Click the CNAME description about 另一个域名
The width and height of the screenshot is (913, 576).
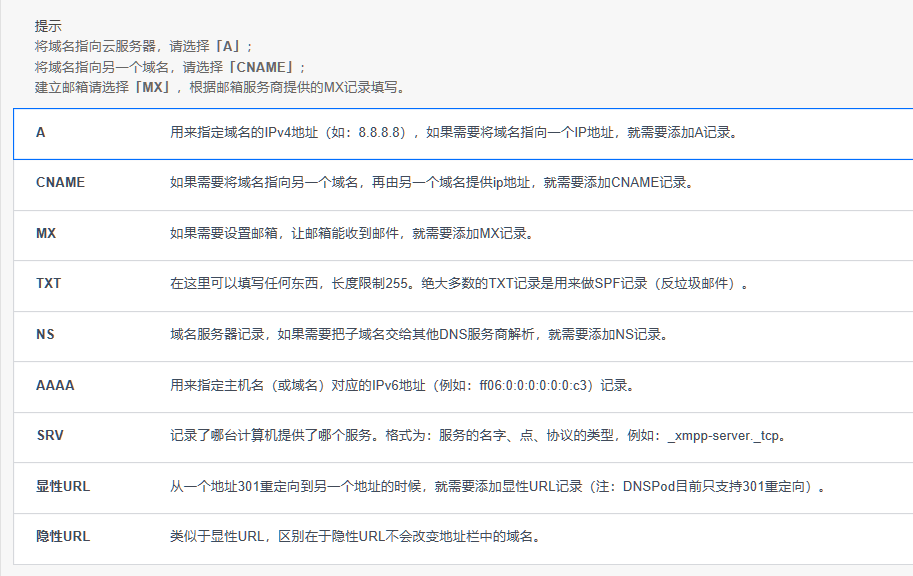(x=432, y=183)
